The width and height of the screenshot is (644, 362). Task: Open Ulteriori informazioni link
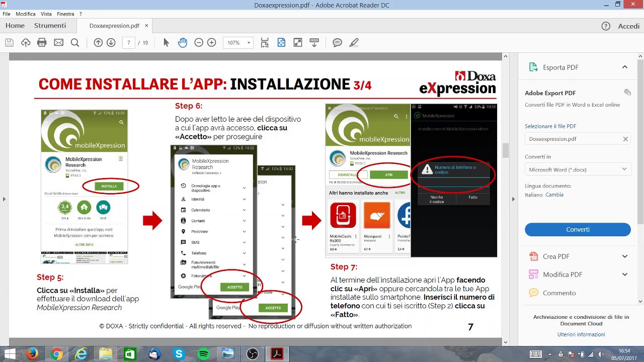pos(581,334)
